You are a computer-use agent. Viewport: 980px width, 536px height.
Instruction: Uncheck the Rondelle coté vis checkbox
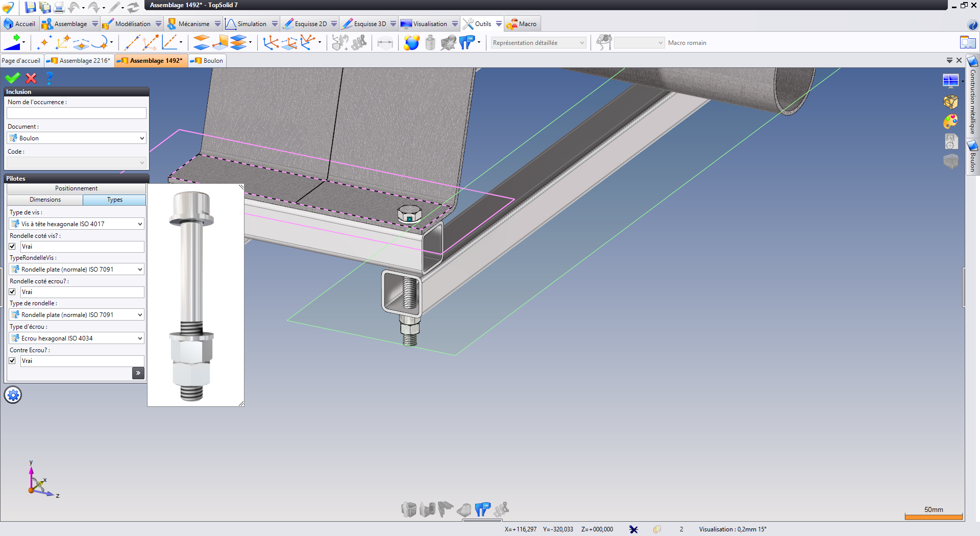[x=13, y=247]
